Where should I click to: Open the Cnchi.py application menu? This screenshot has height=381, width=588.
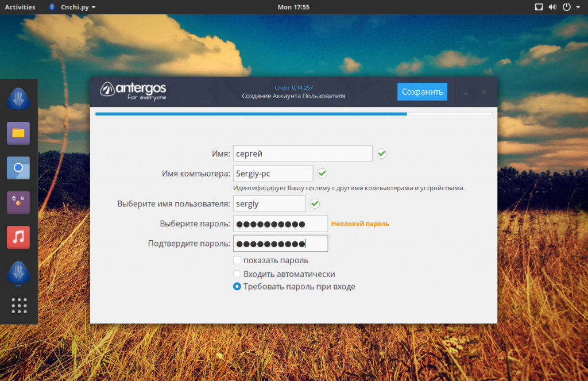coord(72,7)
